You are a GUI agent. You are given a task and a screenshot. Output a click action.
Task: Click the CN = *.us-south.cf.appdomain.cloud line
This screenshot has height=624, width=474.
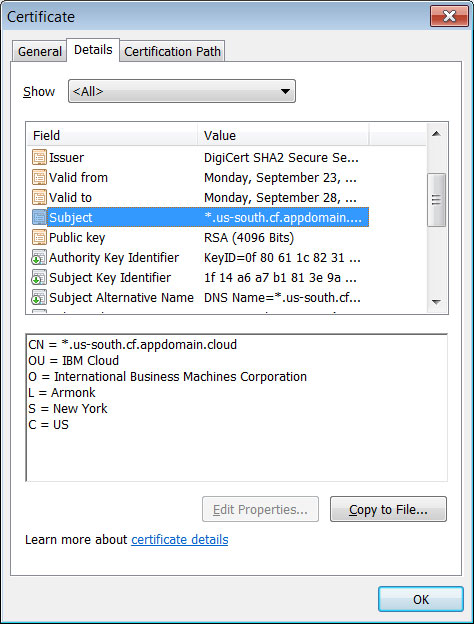click(x=133, y=344)
